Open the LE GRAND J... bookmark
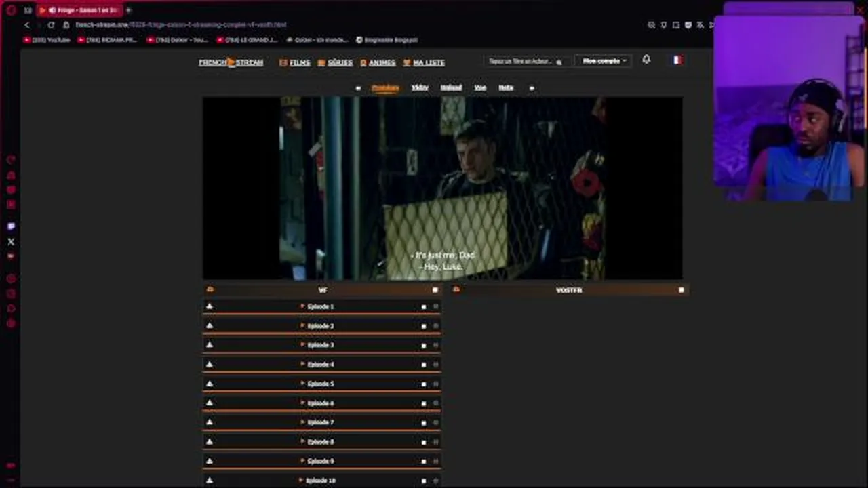The width and height of the screenshot is (868, 488). [x=247, y=40]
